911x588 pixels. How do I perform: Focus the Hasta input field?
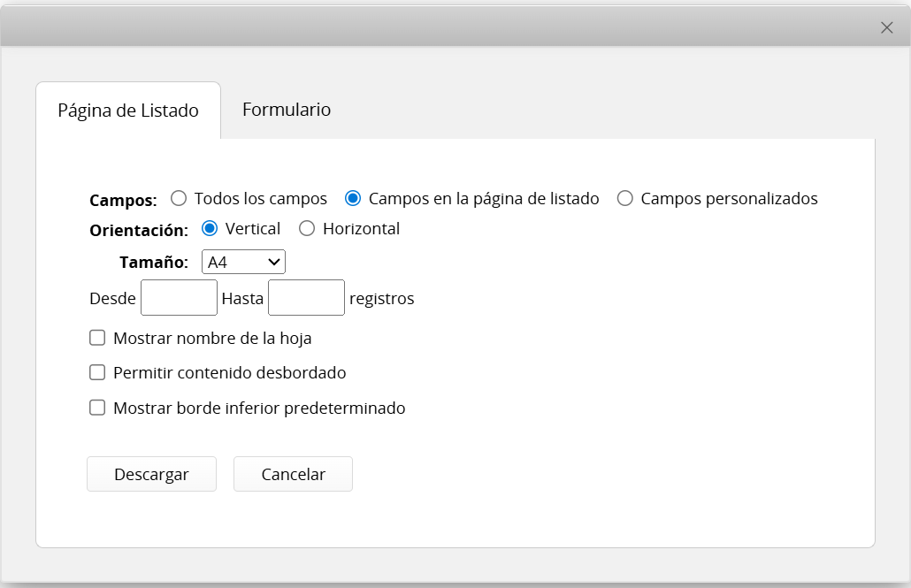pos(306,298)
